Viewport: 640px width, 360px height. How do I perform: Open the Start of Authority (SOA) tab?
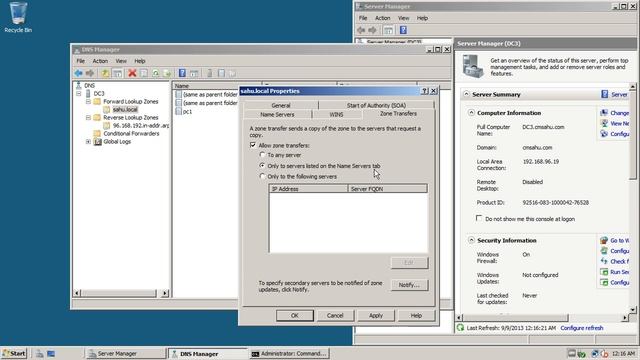tap(376, 105)
